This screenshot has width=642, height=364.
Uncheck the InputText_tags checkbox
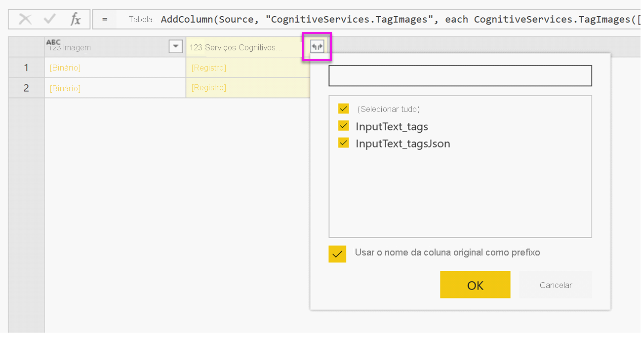tap(344, 126)
